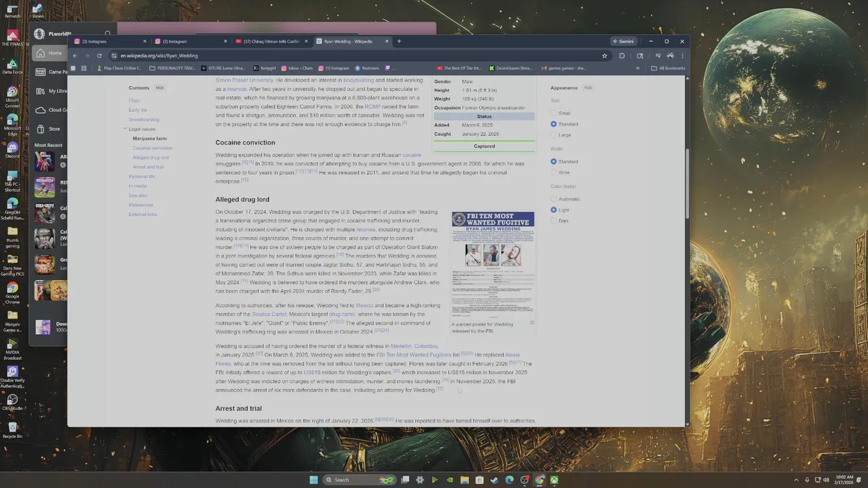Select the Standard text size option
Screen dimensions: 868x488
pyautogui.click(x=554, y=124)
